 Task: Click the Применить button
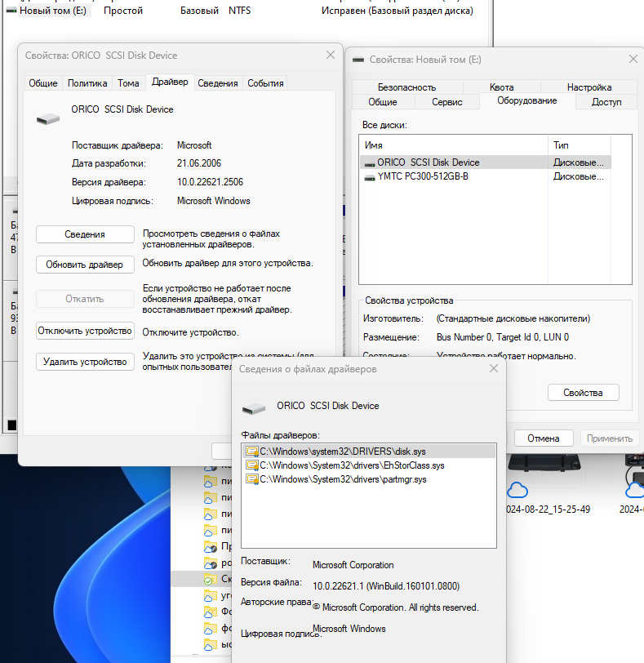coord(610,438)
